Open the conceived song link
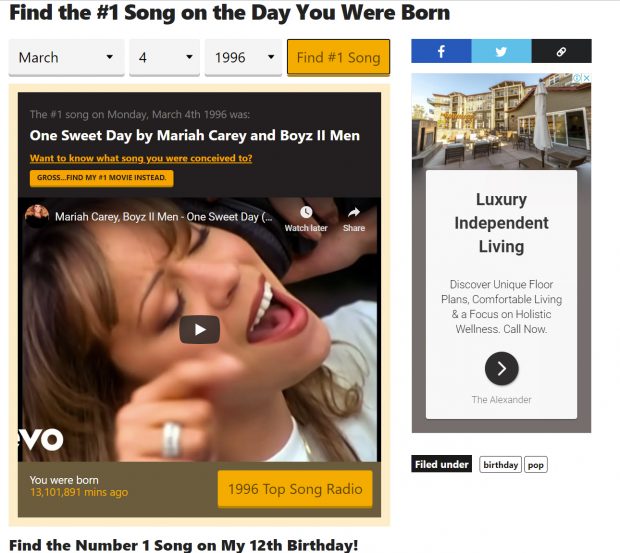The height and width of the screenshot is (553, 620). (141, 158)
